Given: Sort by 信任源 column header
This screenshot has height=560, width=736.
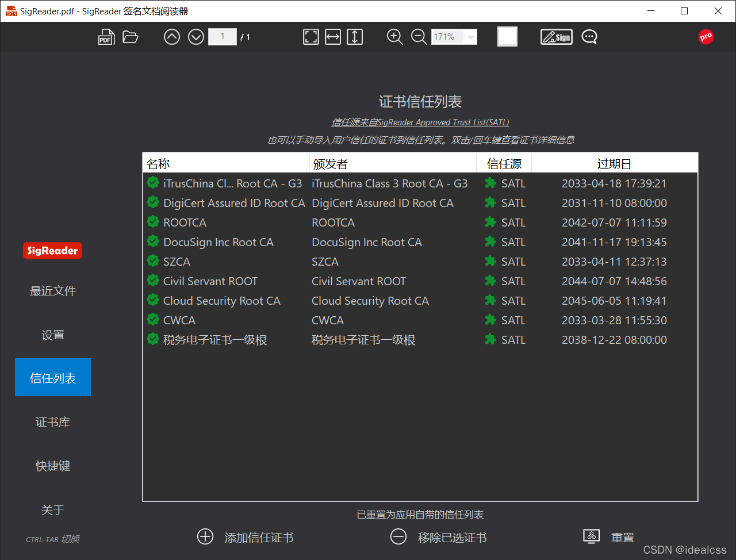Looking at the screenshot, I should 504,163.
